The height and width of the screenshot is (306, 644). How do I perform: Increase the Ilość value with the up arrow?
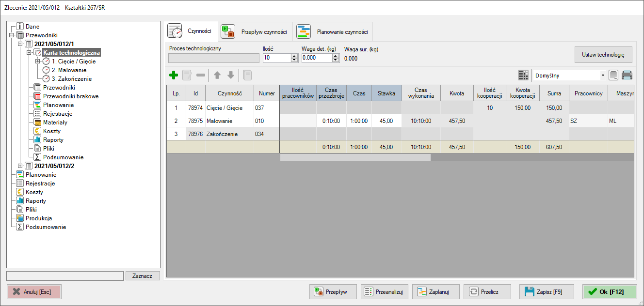pyautogui.click(x=294, y=56)
